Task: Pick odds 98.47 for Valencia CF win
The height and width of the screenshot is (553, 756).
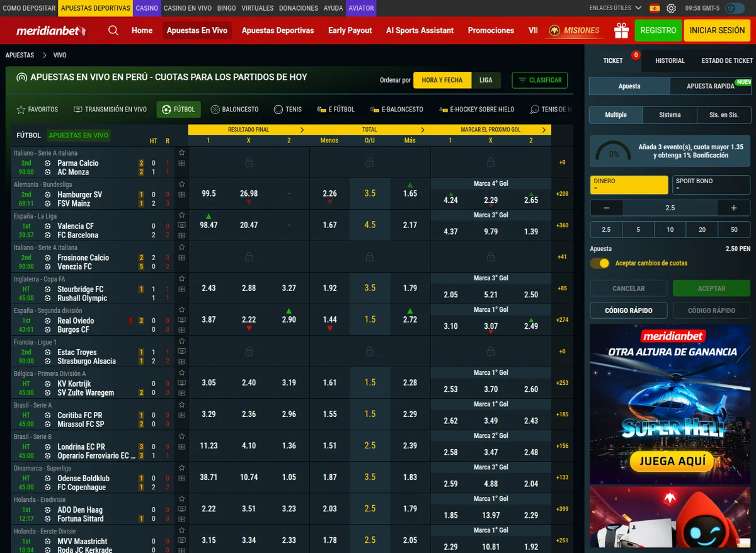Action: pyautogui.click(x=209, y=225)
